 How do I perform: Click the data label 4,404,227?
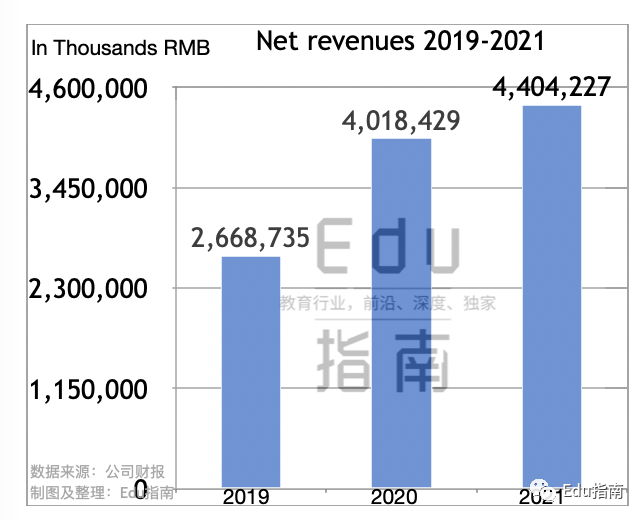click(552, 87)
